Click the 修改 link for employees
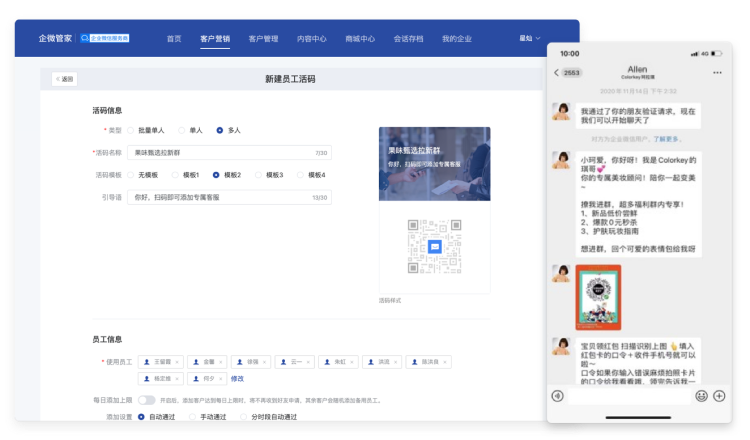The image size is (750, 440). pos(237,379)
